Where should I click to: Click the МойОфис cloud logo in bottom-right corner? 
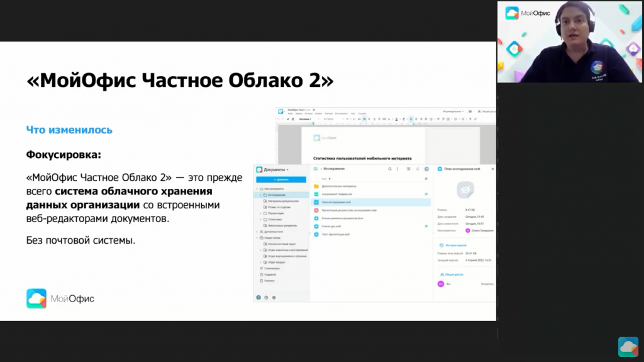coord(628,347)
